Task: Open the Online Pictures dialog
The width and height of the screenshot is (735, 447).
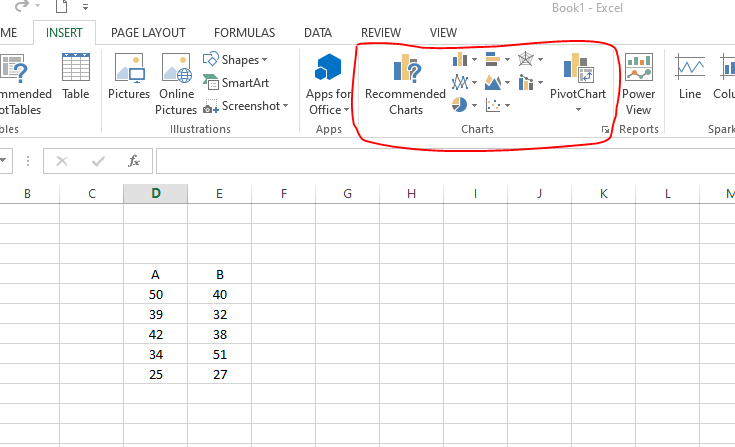Action: tap(176, 85)
